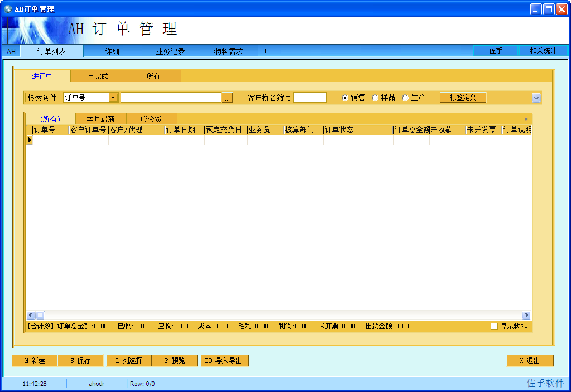
Task: Click the 毛利:0.00 total text
Action: pyautogui.click(x=253, y=327)
